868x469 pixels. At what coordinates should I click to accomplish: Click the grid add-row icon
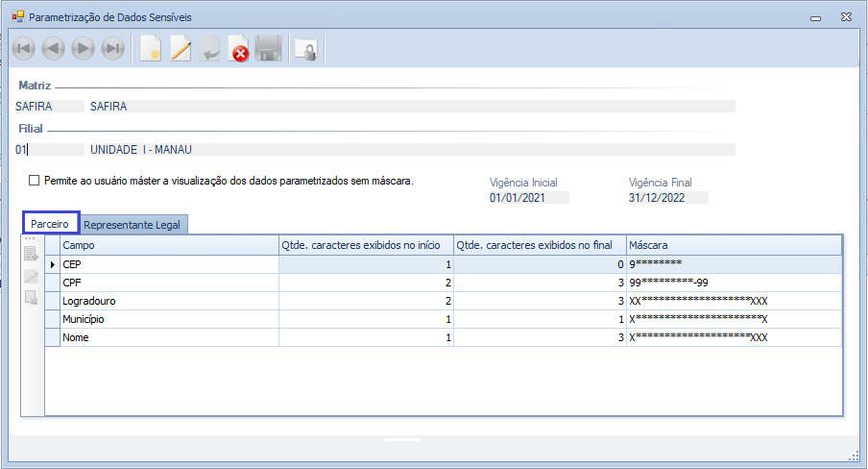tap(32, 255)
